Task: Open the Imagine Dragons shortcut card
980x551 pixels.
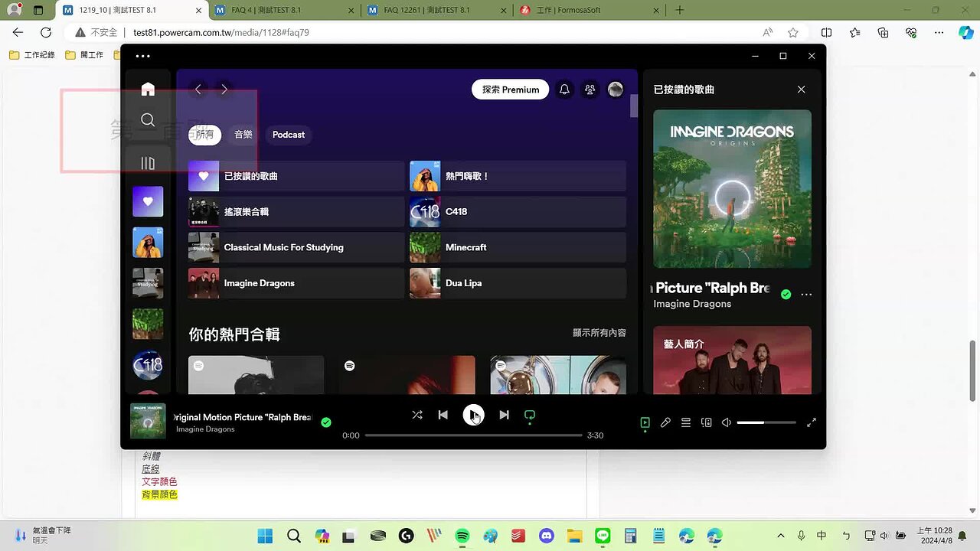Action: (296, 283)
